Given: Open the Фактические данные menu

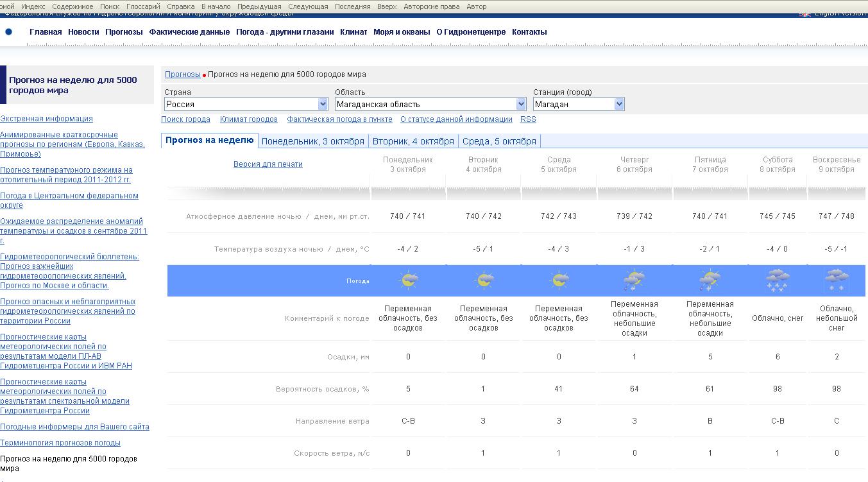Looking at the screenshot, I should (x=189, y=32).
